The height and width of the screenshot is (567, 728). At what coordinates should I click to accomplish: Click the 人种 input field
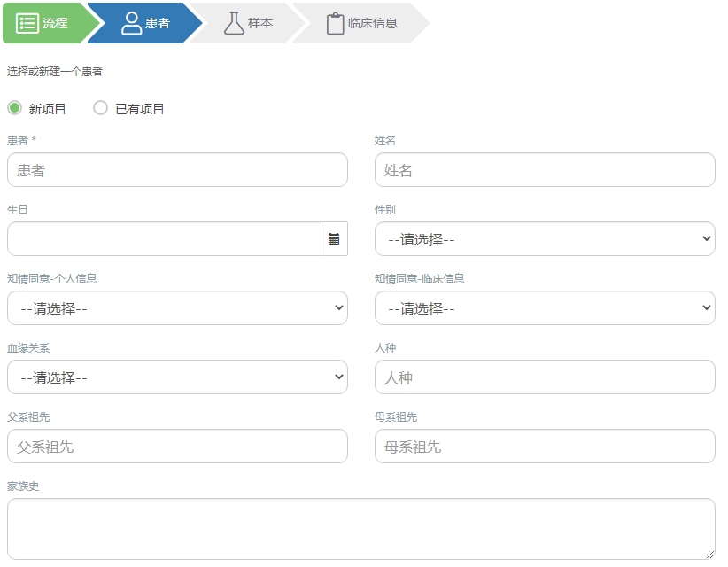click(x=546, y=377)
